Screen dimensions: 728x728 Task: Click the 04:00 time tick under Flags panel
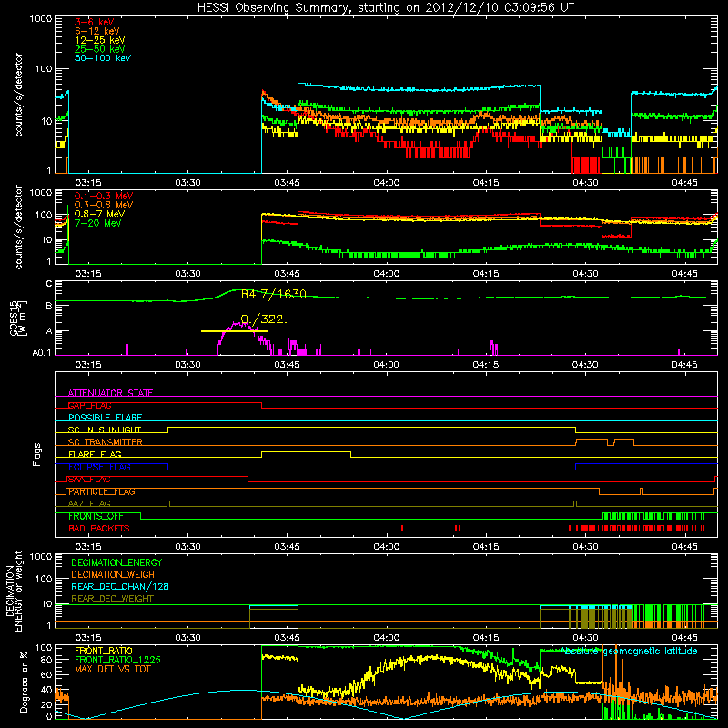click(386, 546)
